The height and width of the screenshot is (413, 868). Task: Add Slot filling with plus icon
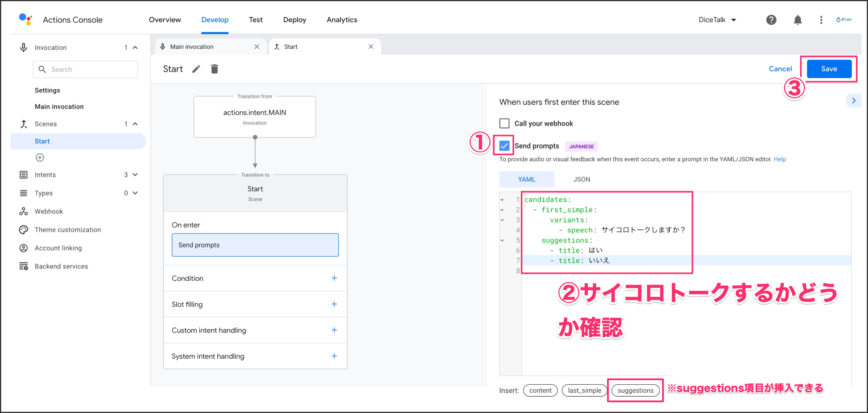(x=334, y=304)
